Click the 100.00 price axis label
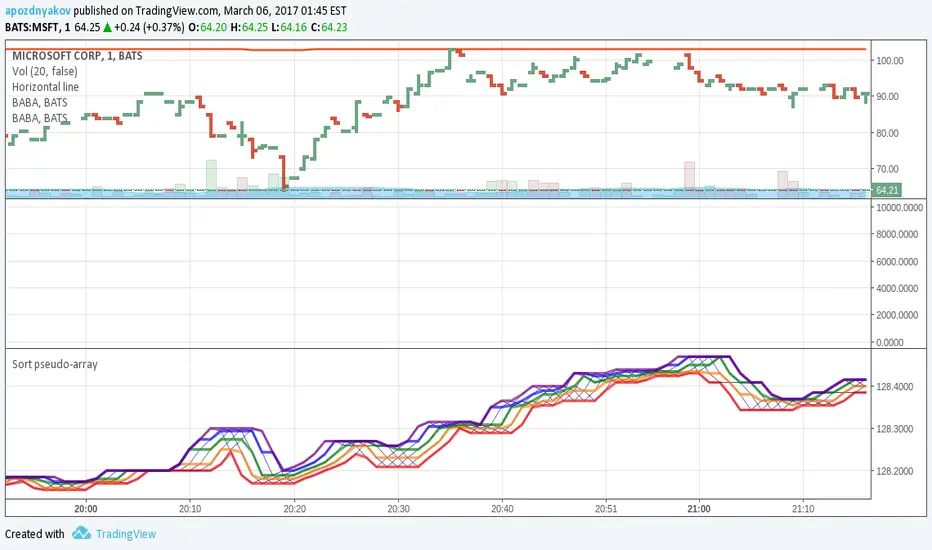Screen dimensions: 932x550 click(x=890, y=61)
